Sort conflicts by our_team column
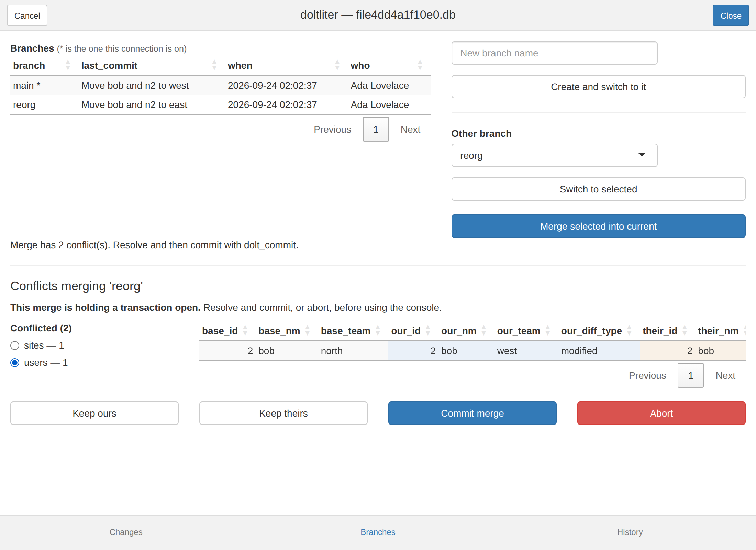This screenshot has height=550, width=756. [x=526, y=331]
